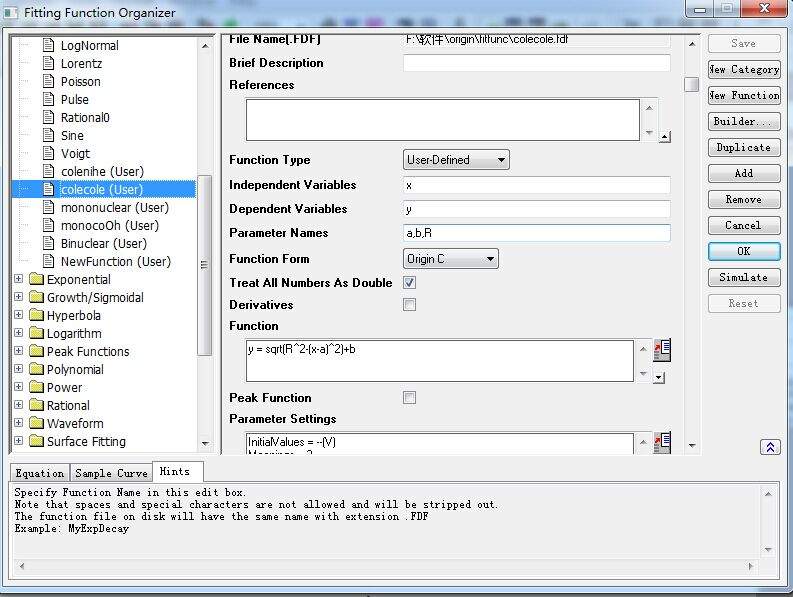Click properties panel scrollbar thumb
Image resolution: width=793 pixels, height=597 pixels.
pyautogui.click(x=691, y=84)
